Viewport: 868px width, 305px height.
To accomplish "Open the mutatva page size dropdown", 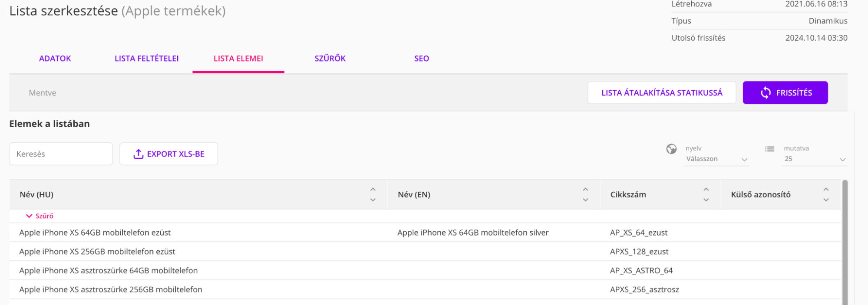I will click(814, 159).
